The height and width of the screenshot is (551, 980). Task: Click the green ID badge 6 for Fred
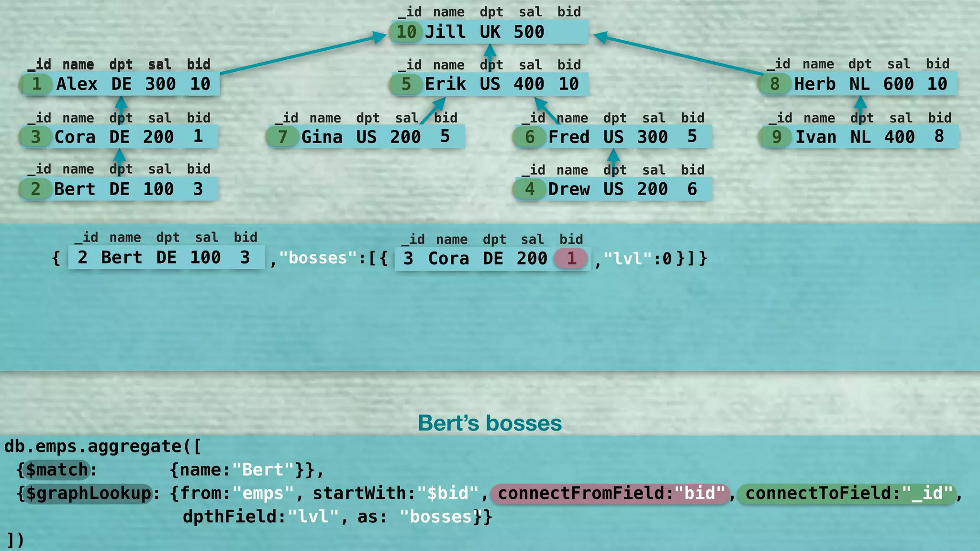(529, 137)
